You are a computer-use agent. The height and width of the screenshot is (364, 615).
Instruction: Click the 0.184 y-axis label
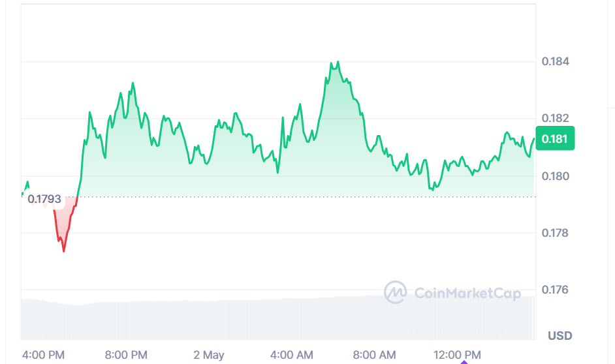[x=556, y=61]
